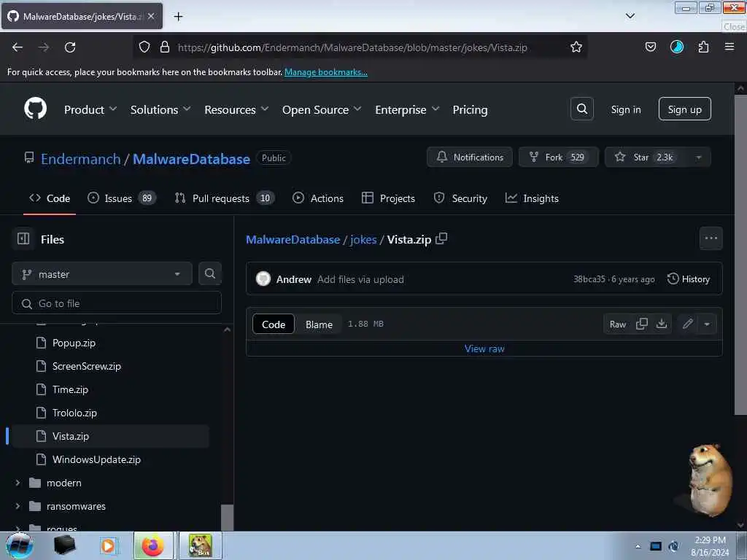This screenshot has width=747, height=560.
Task: Click the Firefox account avatar icon
Action: [676, 47]
